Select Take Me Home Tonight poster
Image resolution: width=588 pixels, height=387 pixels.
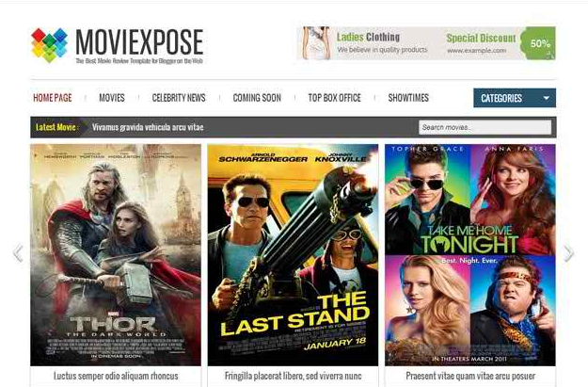tap(470, 255)
